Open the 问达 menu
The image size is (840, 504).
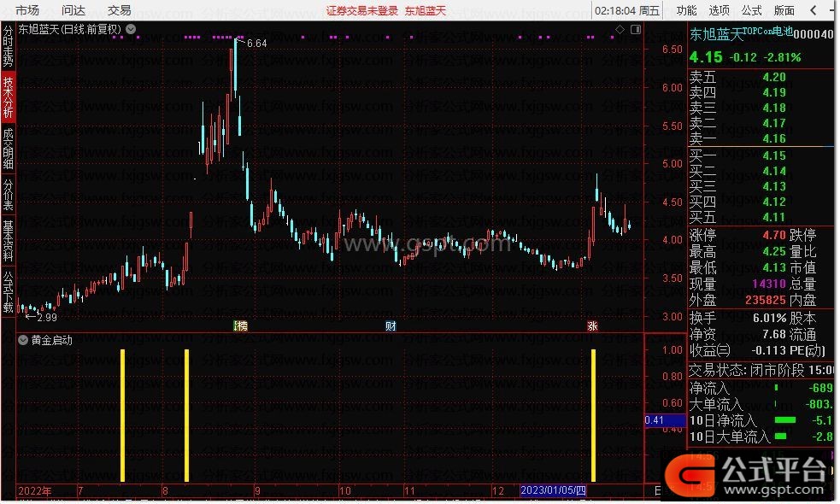point(73,10)
